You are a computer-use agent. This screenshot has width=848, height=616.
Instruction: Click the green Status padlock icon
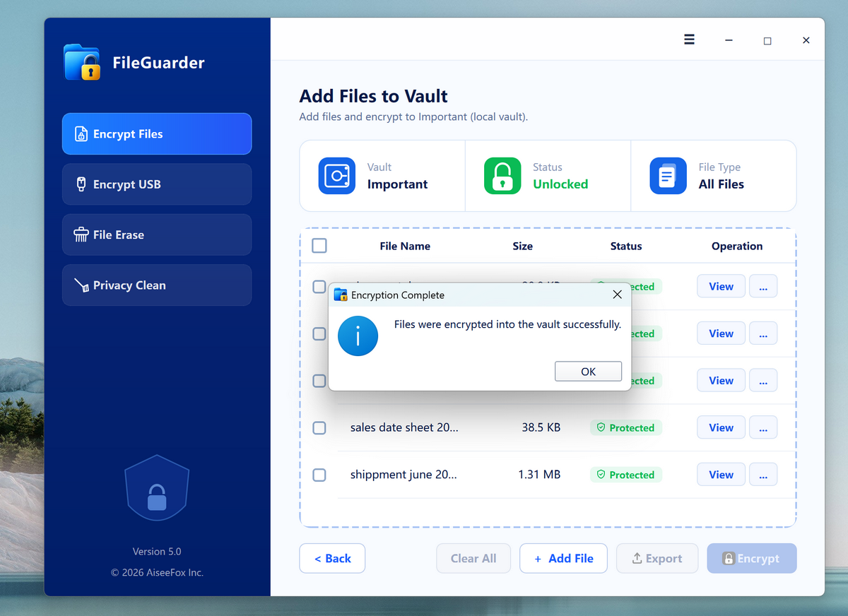coord(502,176)
